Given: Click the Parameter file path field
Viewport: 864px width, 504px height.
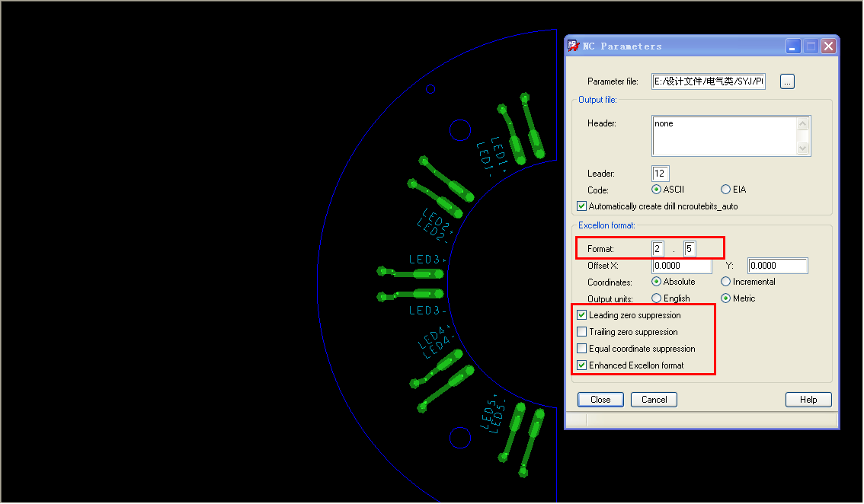Looking at the screenshot, I should (708, 81).
